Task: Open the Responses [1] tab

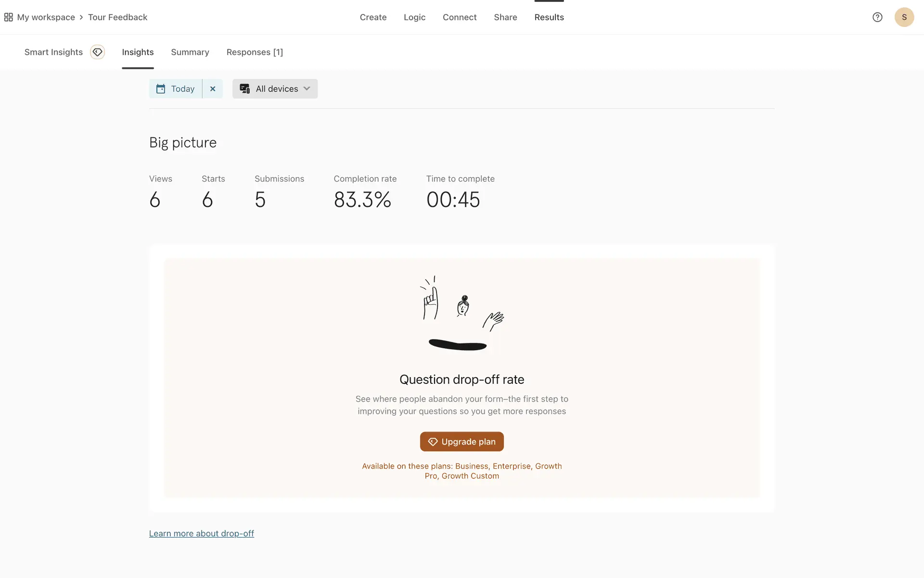Action: (x=255, y=52)
